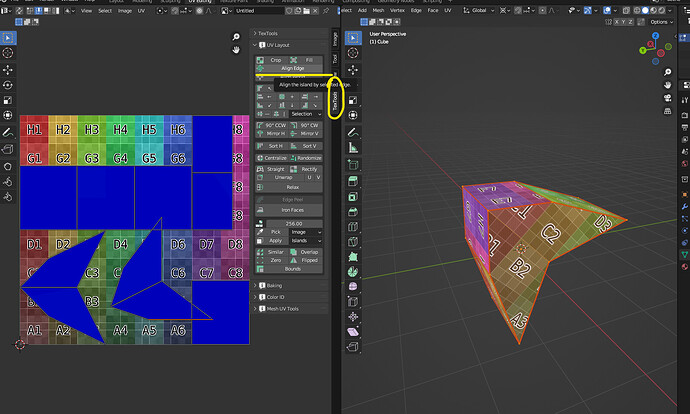
Task: Select the Add Cube tool in 3D viewport
Action: [x=353, y=165]
